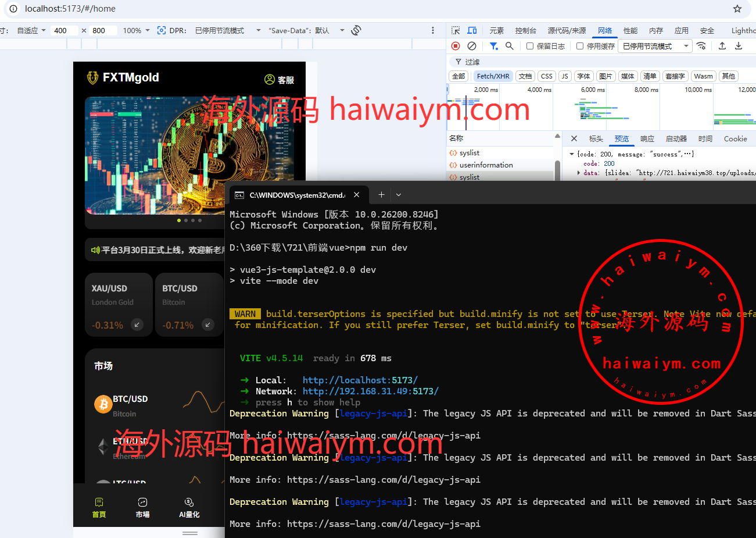Toggle the CSS filter chip
756x538 pixels.
click(547, 76)
